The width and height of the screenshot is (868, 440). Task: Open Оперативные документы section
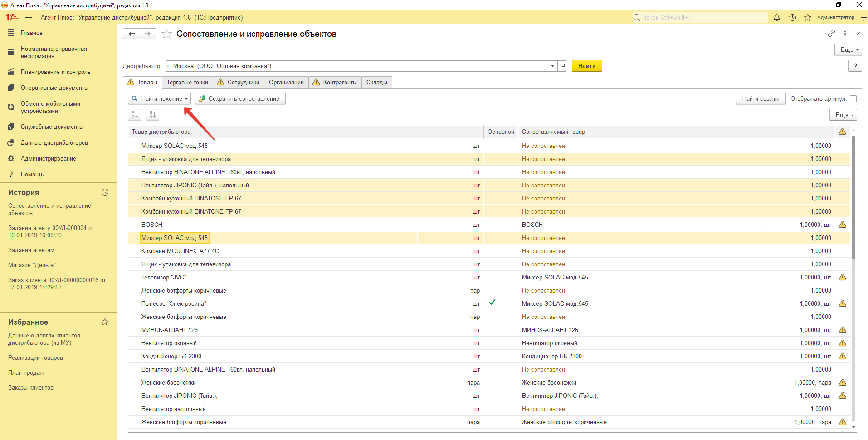coord(54,88)
